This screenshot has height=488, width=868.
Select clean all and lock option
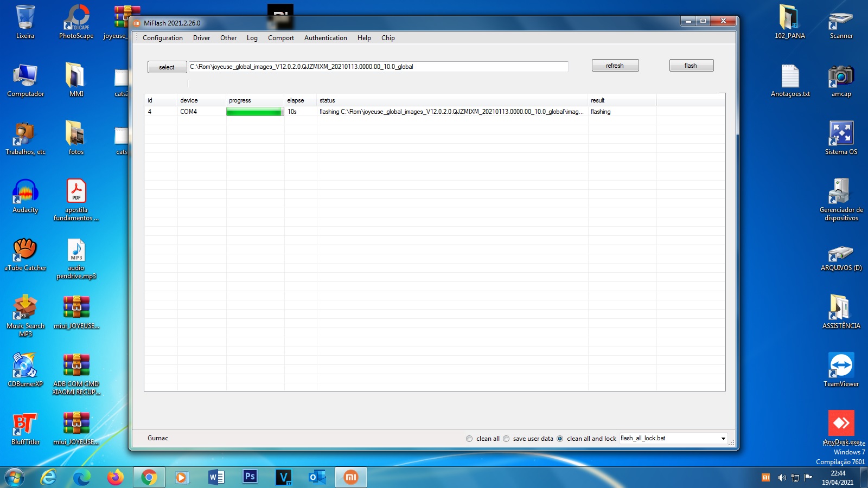coord(560,439)
